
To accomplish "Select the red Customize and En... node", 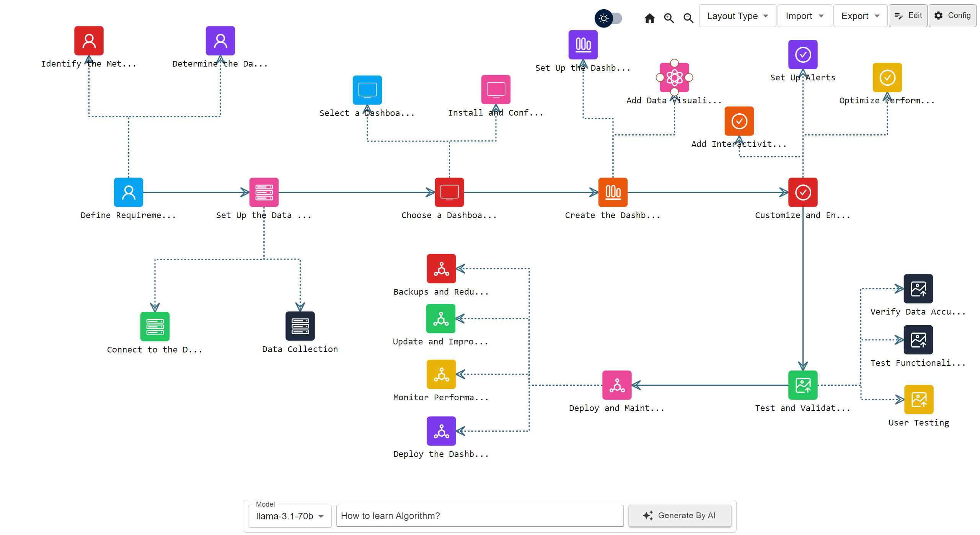I will tap(803, 192).
